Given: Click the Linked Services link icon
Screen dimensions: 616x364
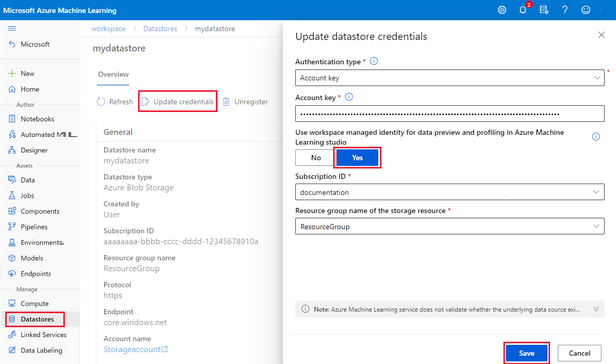Looking at the screenshot, I should coord(12,334).
